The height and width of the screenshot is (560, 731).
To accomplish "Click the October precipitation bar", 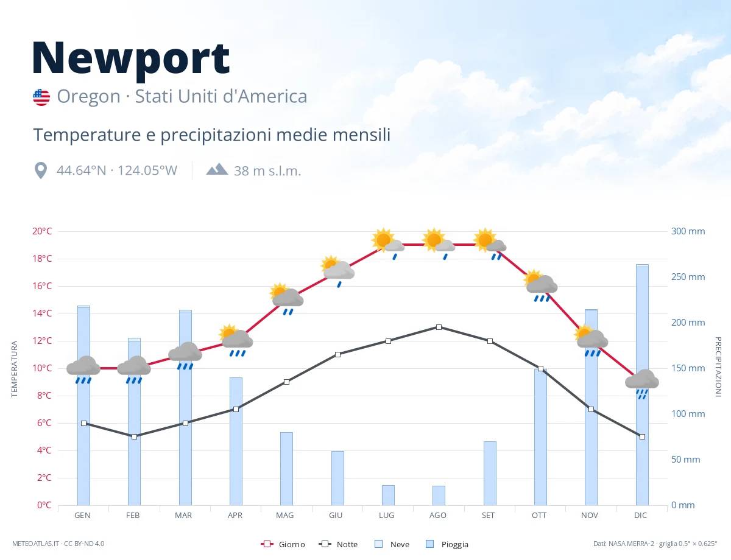I will tap(540, 437).
